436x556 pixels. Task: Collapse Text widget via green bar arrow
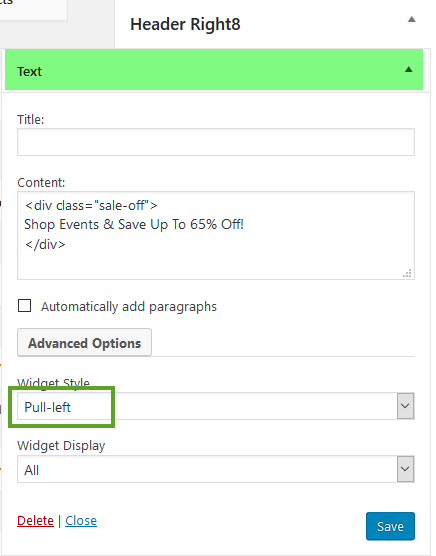[408, 70]
